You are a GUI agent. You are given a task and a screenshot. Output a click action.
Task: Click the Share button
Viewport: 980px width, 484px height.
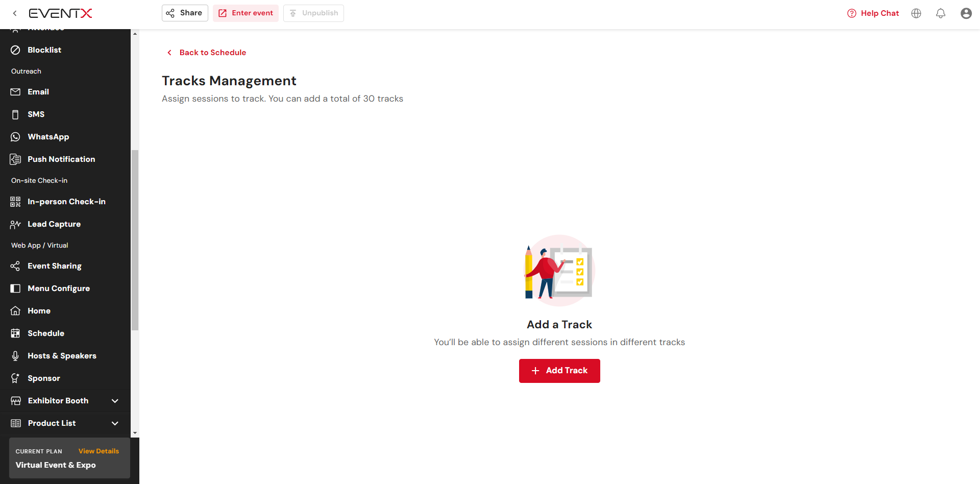point(185,13)
